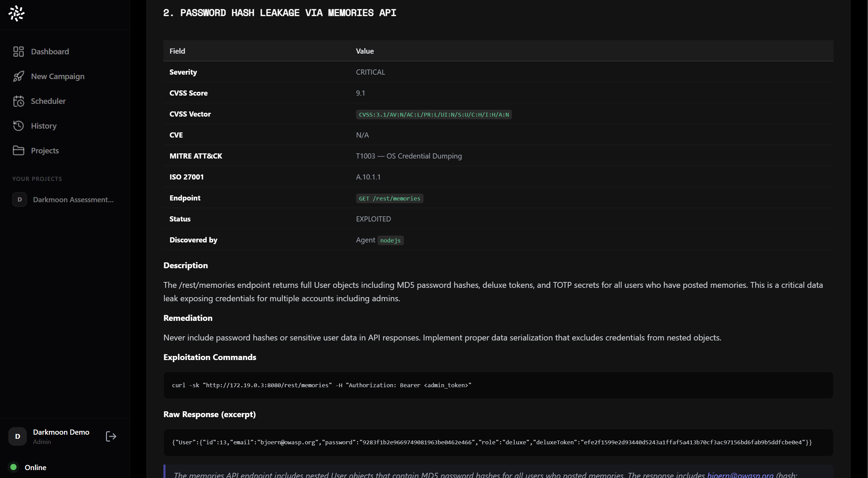This screenshot has height=478, width=868.
Task: Click the YOUR PROJECTS section label
Action: pyautogui.click(x=37, y=179)
